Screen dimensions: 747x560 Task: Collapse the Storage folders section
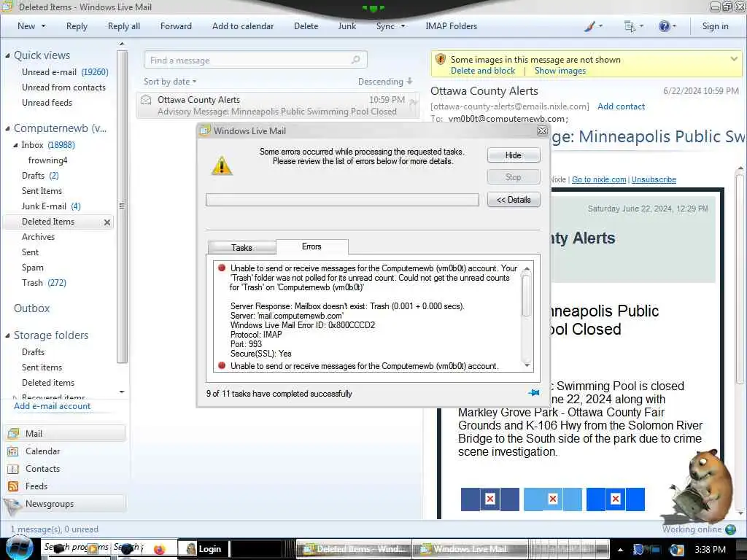(7, 335)
